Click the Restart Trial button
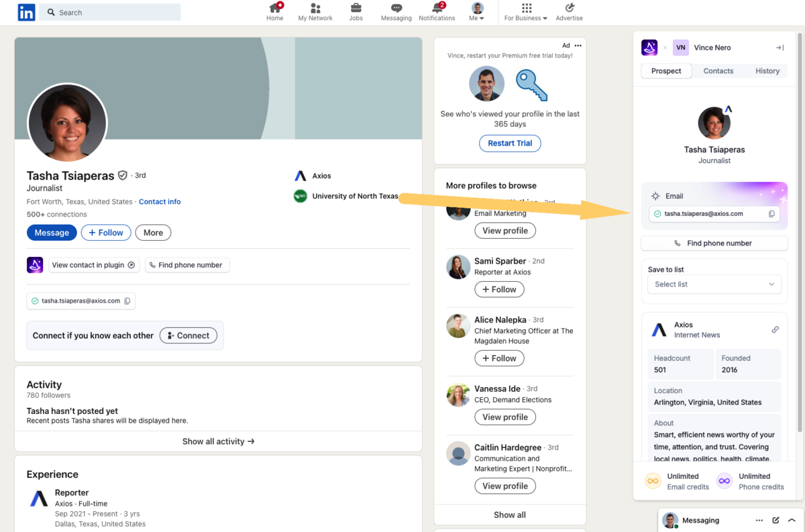Image resolution: width=805 pixels, height=532 pixels. tap(510, 144)
